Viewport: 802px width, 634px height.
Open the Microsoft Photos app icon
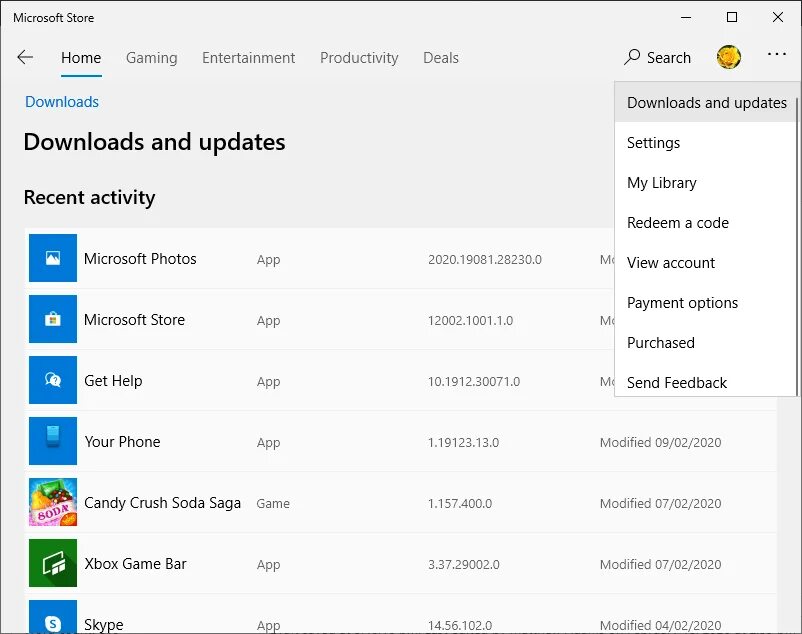coord(53,259)
